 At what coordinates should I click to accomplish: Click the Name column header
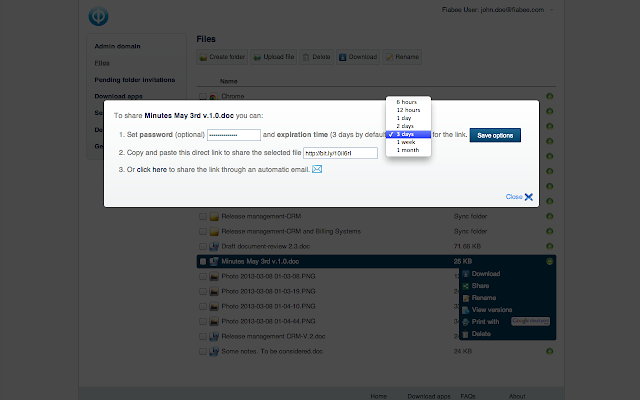pos(229,81)
